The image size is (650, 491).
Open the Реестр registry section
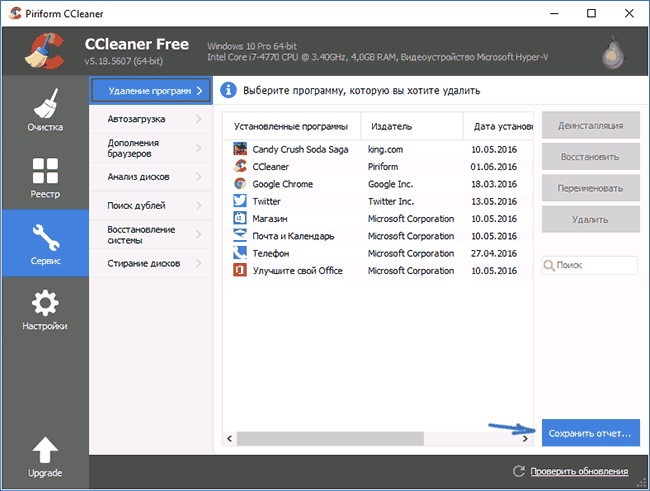click(x=44, y=180)
